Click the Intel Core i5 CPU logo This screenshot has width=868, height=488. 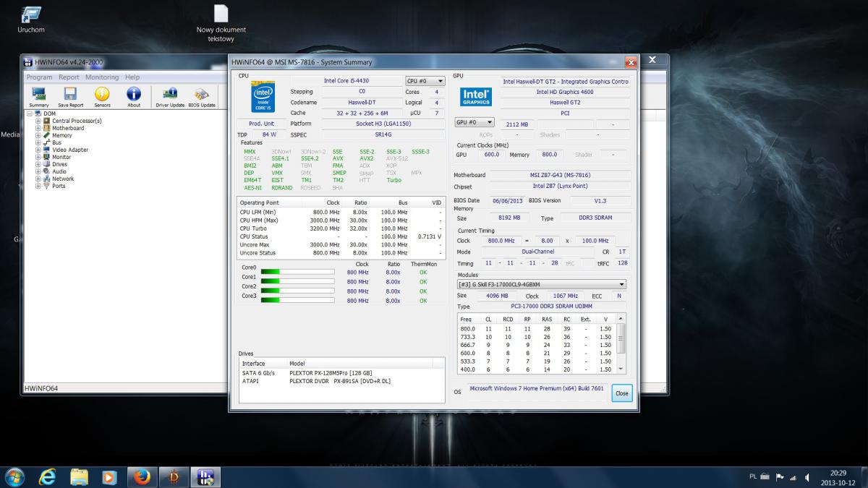pos(263,97)
